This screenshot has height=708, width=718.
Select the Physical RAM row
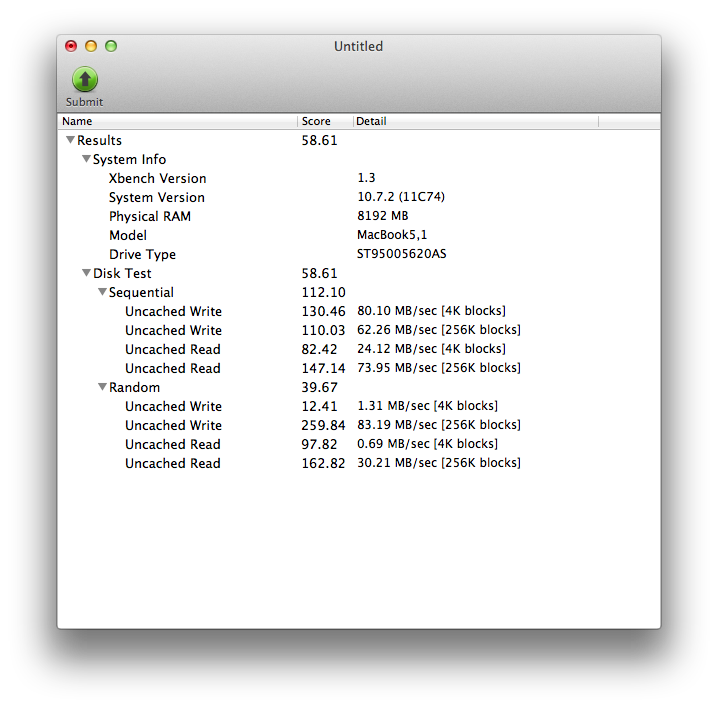click(x=359, y=216)
